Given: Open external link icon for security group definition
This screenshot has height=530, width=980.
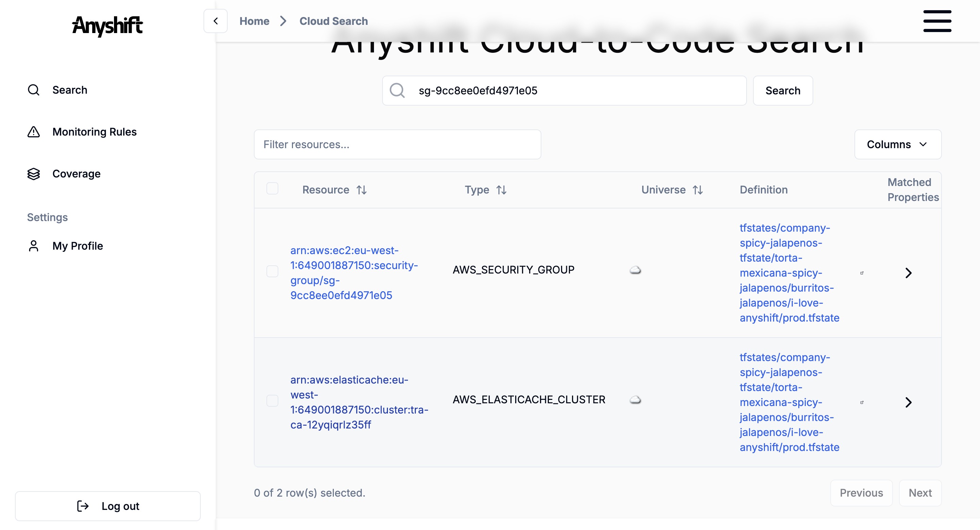Looking at the screenshot, I should (862, 272).
